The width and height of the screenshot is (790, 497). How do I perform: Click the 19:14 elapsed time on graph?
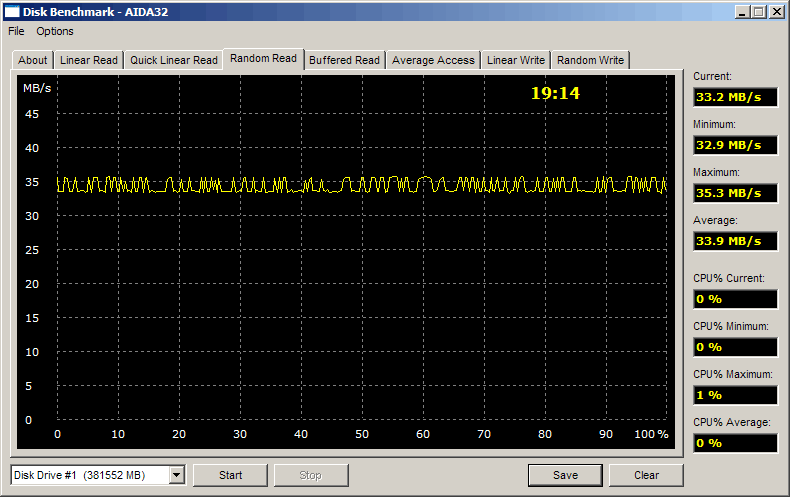tap(555, 93)
